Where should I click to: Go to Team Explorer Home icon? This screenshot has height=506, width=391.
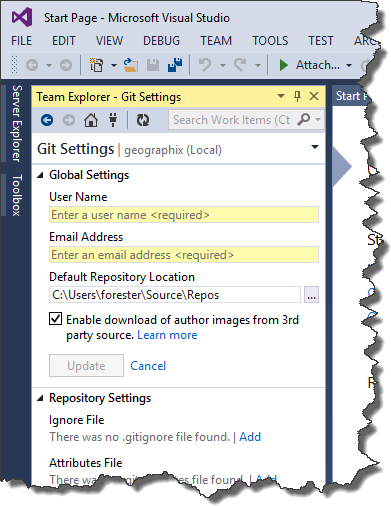coord(91,120)
